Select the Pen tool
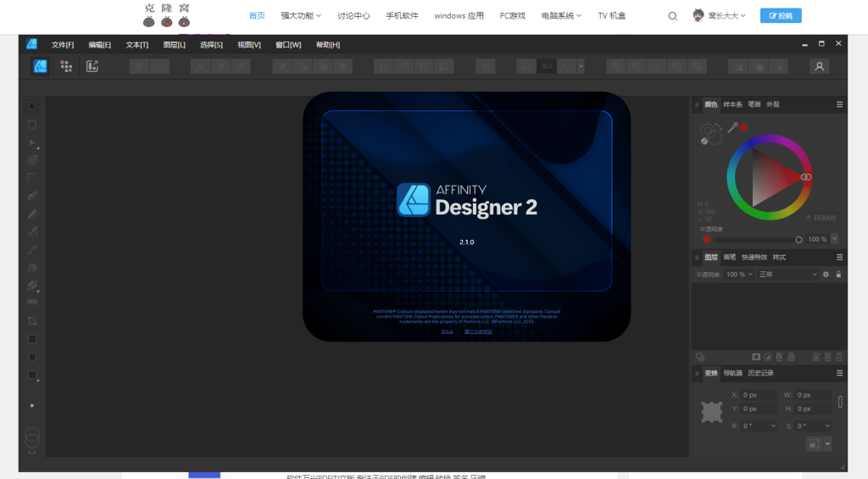This screenshot has width=868, height=479. click(x=32, y=196)
